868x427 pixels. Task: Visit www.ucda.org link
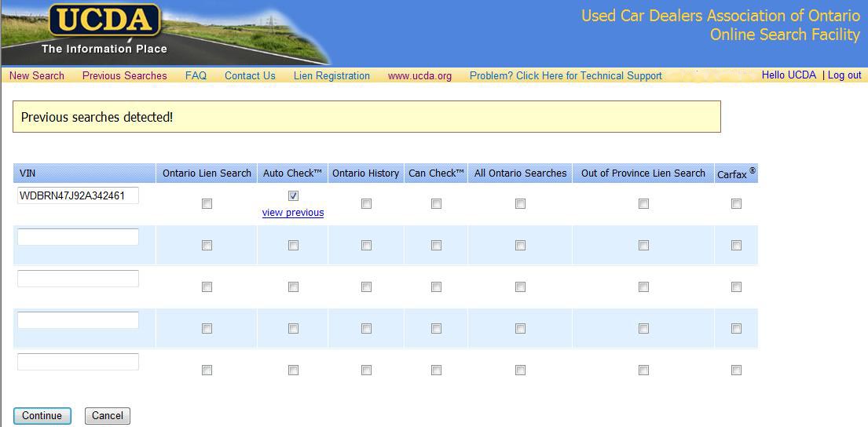coord(419,76)
